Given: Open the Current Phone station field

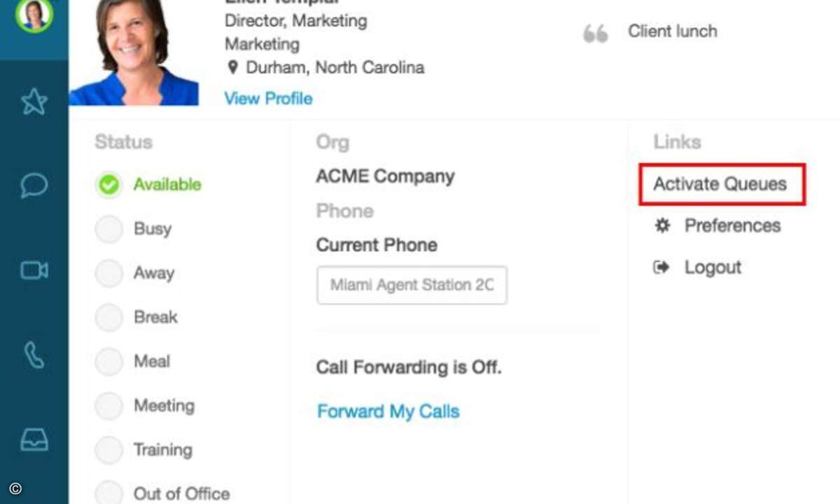Looking at the screenshot, I should 412,285.
